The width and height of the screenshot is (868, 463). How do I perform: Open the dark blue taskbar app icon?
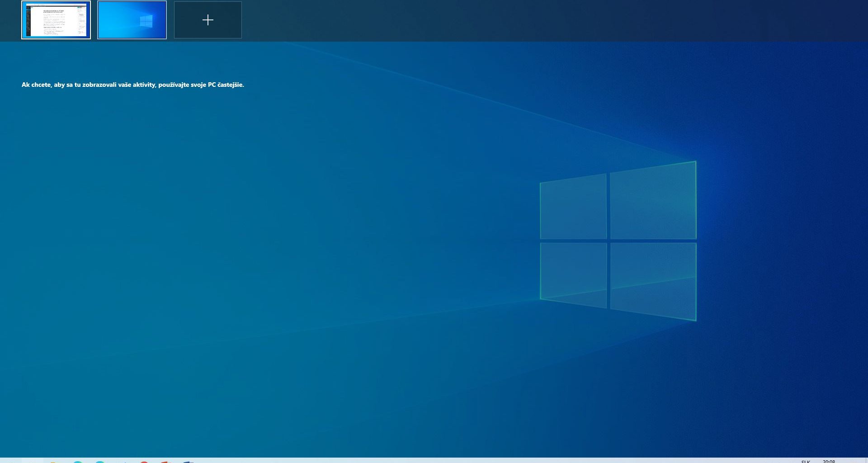tap(188, 462)
